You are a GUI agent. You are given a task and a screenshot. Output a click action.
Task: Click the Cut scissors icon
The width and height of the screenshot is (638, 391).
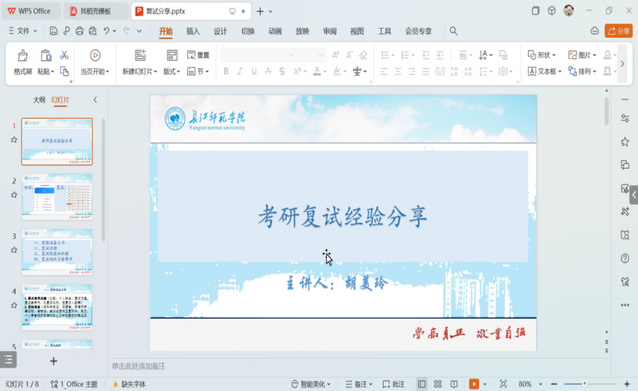click(x=64, y=55)
